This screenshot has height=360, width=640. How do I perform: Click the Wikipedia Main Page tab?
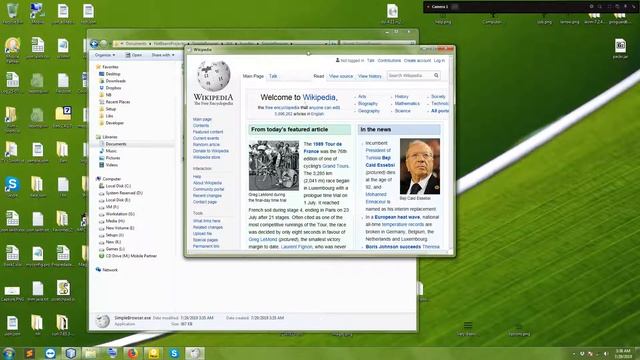[x=253, y=76]
